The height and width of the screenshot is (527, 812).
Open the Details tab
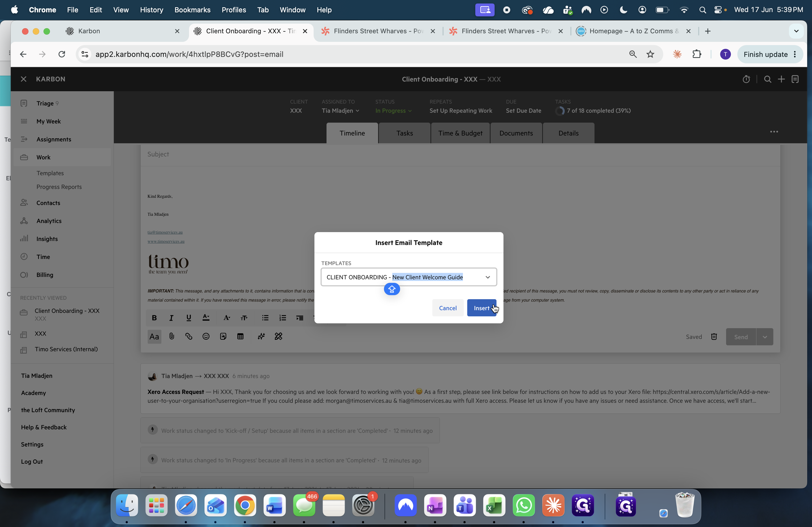[568, 133]
